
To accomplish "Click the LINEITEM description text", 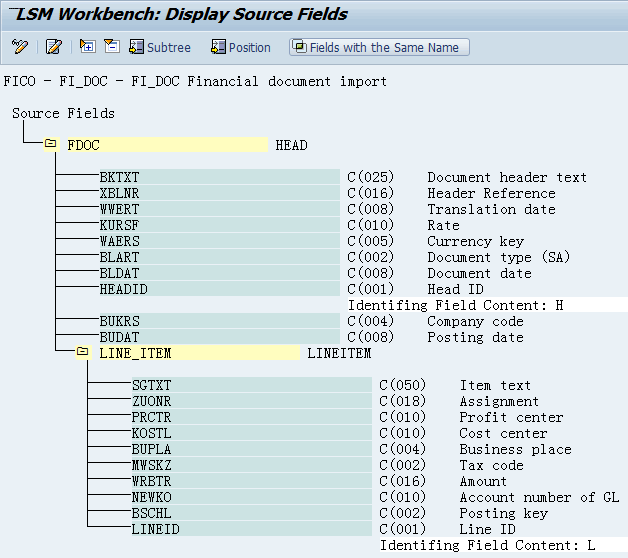I will pos(339,353).
